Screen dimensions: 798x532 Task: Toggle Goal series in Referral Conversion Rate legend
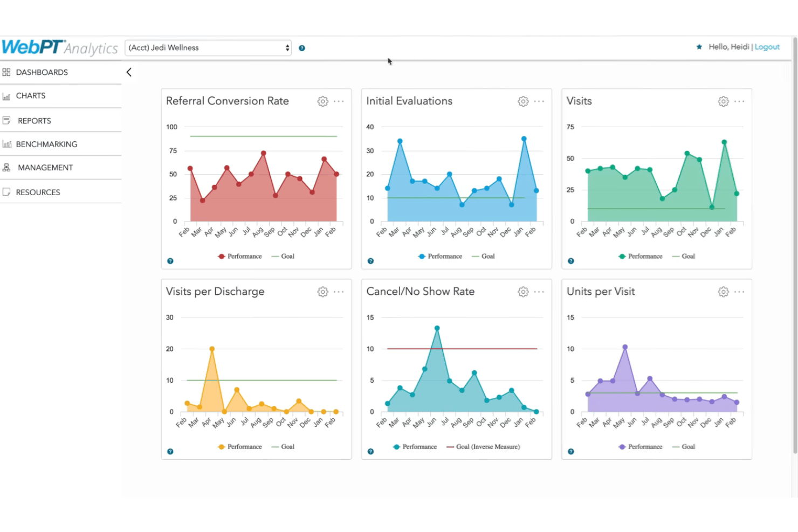[283, 256]
